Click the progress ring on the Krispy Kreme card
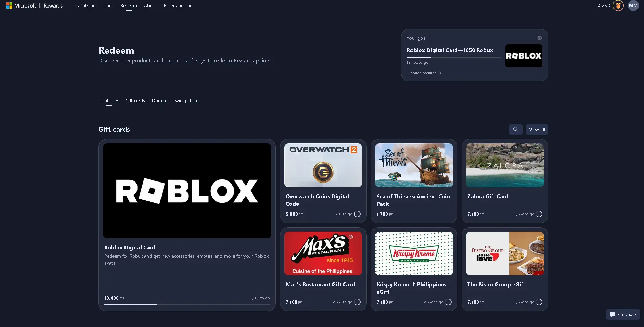Viewport: 644px width, 327px height. tap(448, 302)
